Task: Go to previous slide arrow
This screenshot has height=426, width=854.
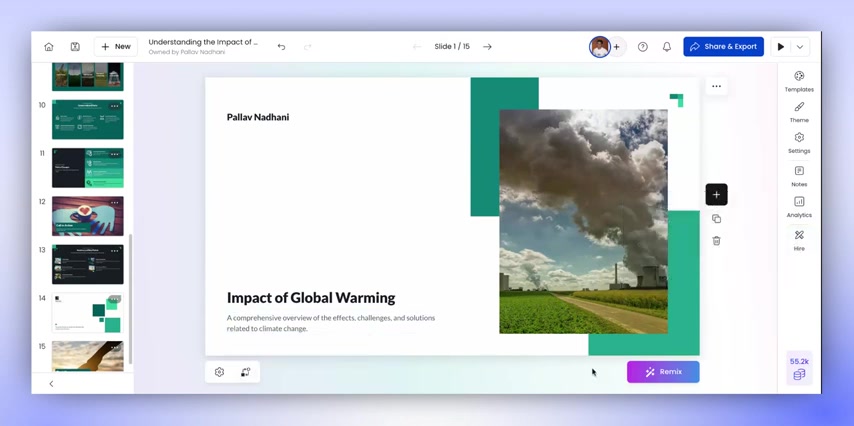Action: 417,47
